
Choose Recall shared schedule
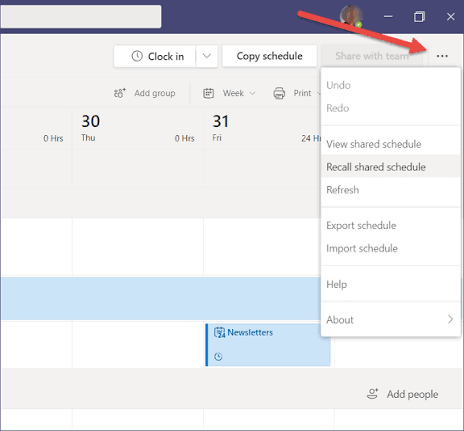[390, 167]
